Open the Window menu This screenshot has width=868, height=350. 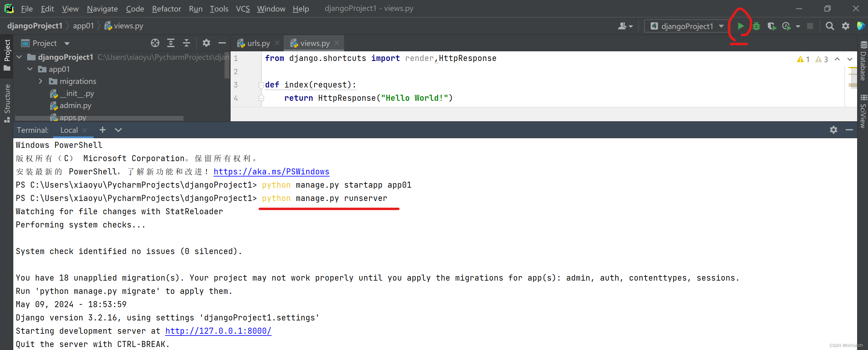(x=271, y=9)
